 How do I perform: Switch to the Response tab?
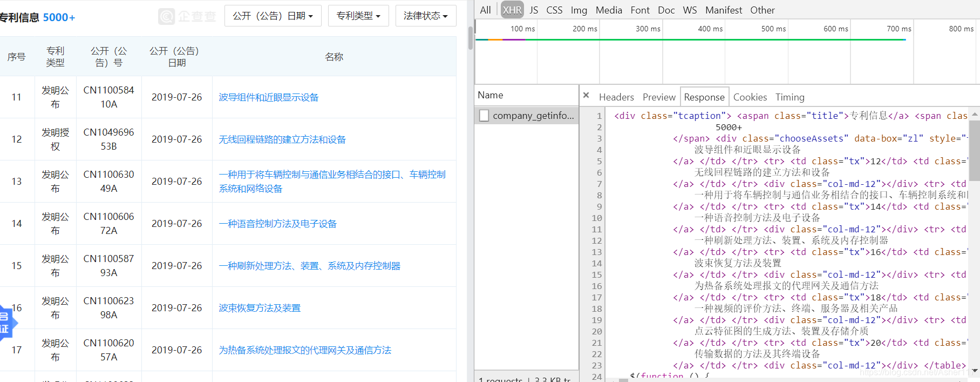tap(704, 97)
